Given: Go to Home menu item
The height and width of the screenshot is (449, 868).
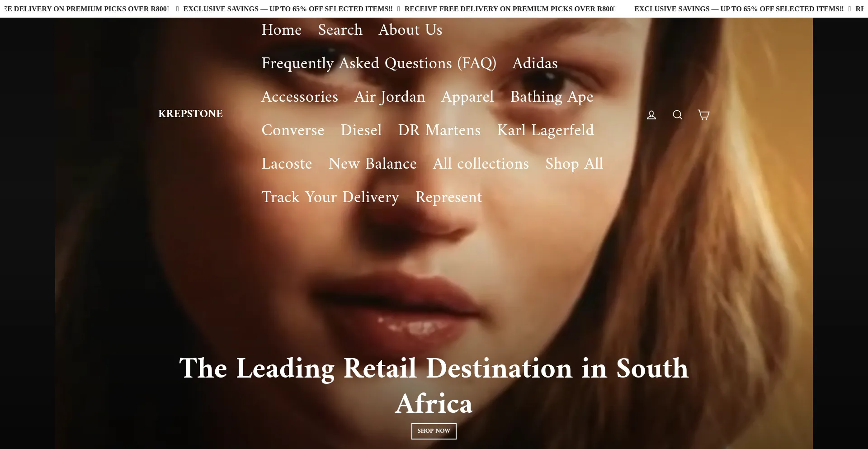Looking at the screenshot, I should coord(281,30).
